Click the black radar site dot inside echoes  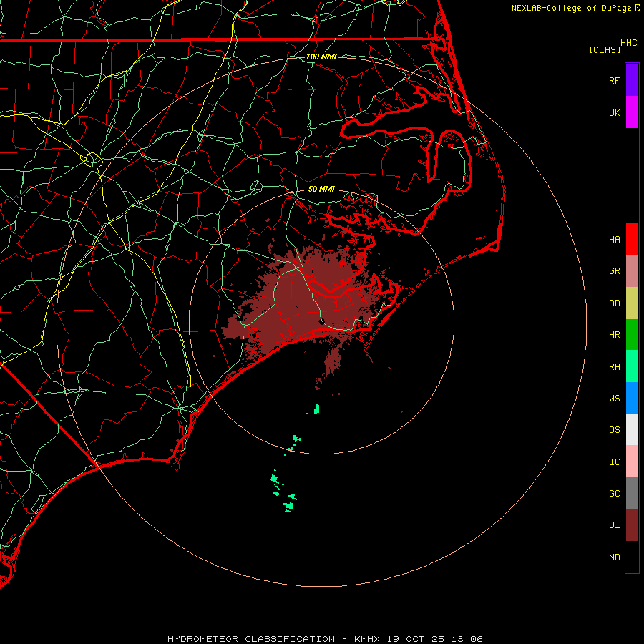coord(323,321)
